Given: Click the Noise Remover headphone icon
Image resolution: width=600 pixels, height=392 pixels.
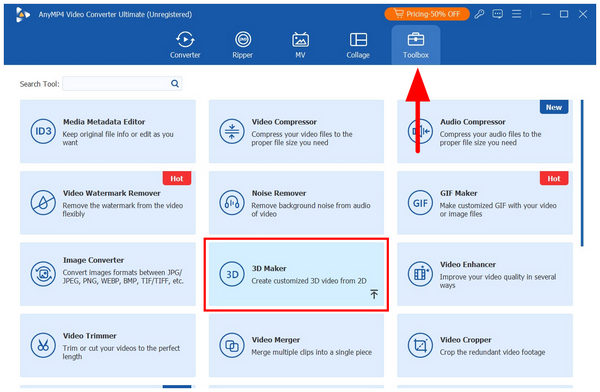Looking at the screenshot, I should click(x=232, y=203).
